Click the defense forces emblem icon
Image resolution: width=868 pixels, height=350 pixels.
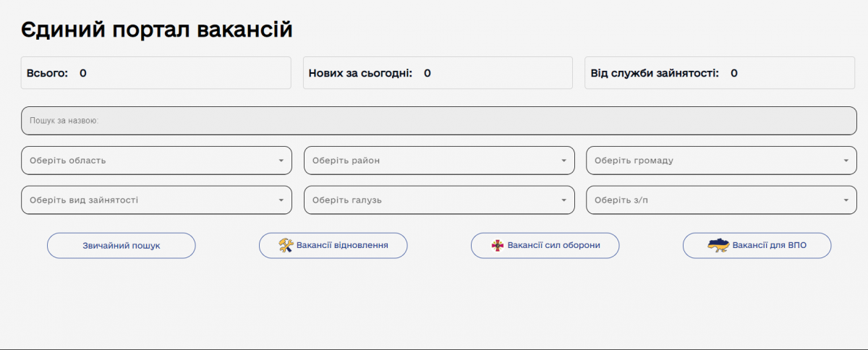tap(498, 246)
